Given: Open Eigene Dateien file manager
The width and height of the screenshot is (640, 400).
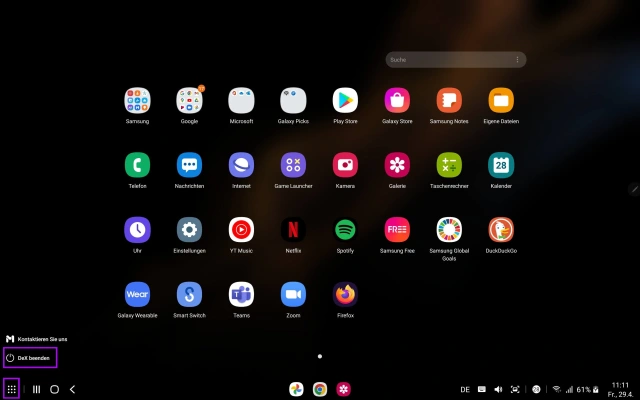Looking at the screenshot, I should point(501,100).
